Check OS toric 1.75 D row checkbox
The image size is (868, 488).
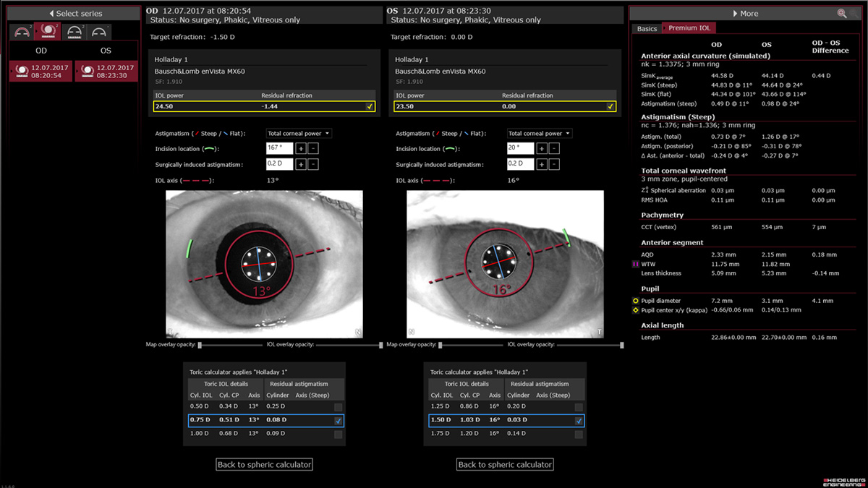(x=579, y=435)
